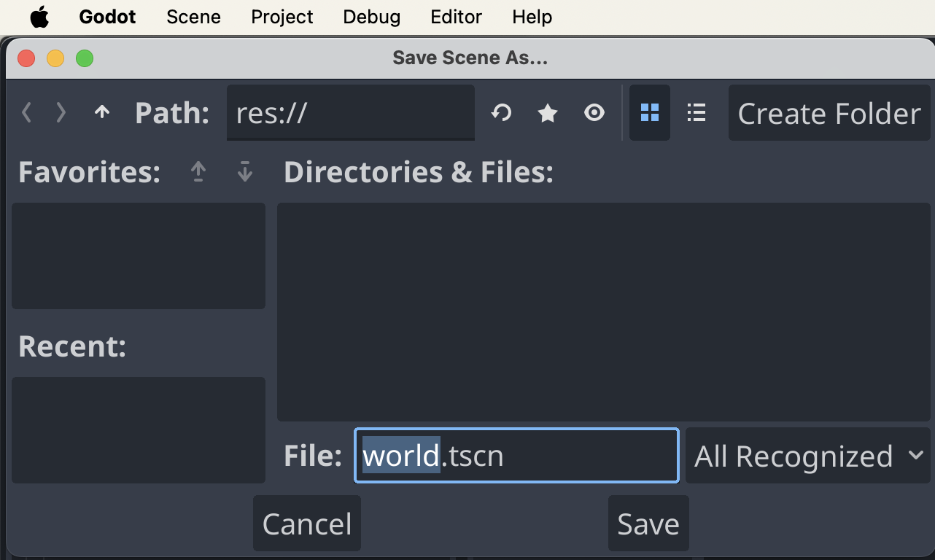Toggle visibility of hidden files
This screenshot has width=935, height=560.
594,112
